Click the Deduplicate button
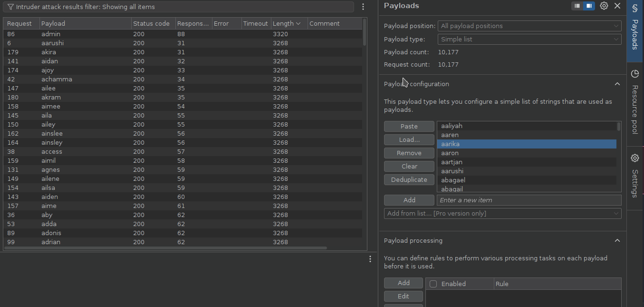This screenshot has height=307, width=644. pyautogui.click(x=409, y=179)
